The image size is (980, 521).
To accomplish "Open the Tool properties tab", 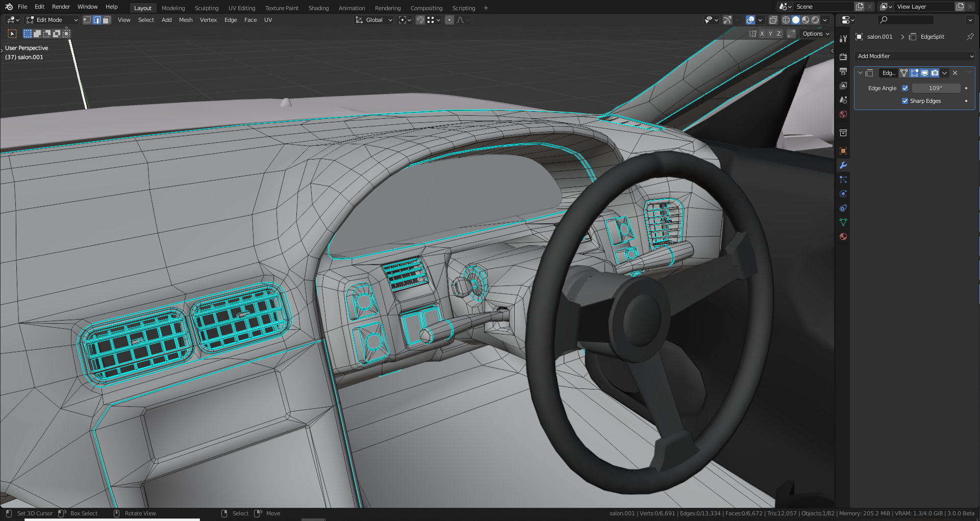I will 843,39.
